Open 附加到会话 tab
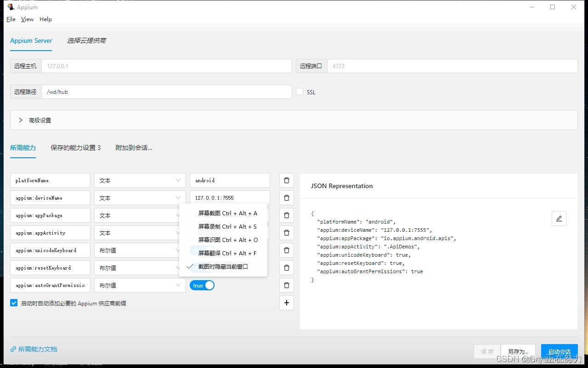This screenshot has width=588, height=368. [134, 148]
